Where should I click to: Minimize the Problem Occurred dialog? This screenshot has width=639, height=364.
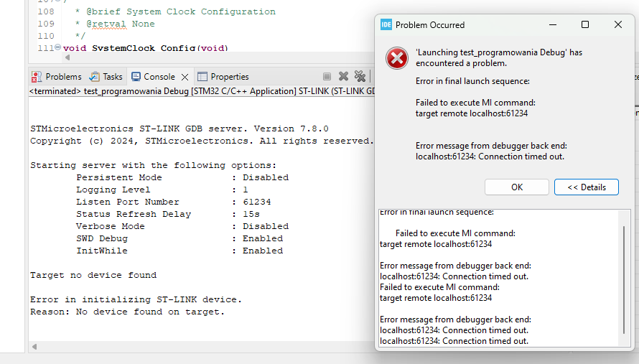coord(553,25)
